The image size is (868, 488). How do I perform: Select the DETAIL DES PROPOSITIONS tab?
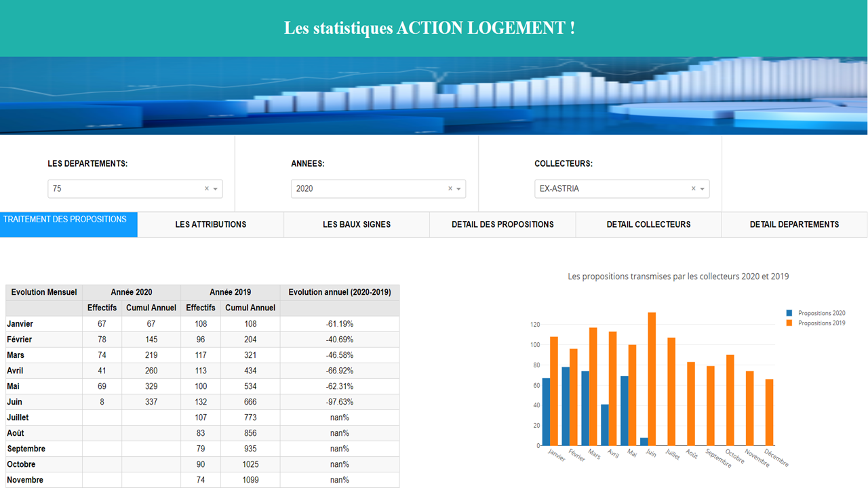click(x=502, y=224)
